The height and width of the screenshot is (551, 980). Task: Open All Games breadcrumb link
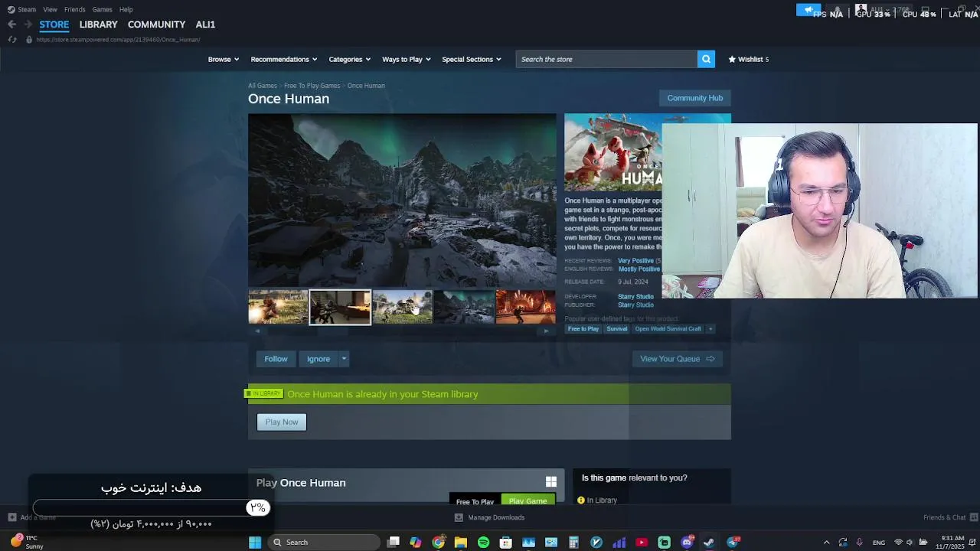263,86
